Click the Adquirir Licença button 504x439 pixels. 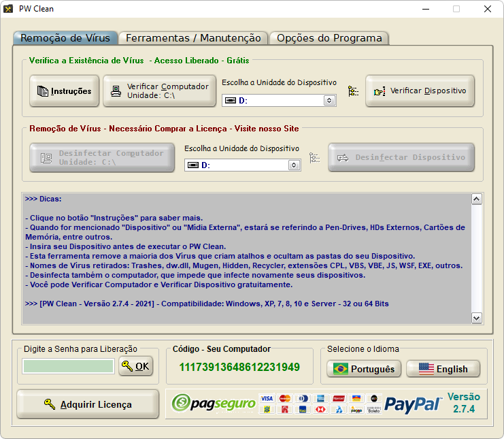87,404
